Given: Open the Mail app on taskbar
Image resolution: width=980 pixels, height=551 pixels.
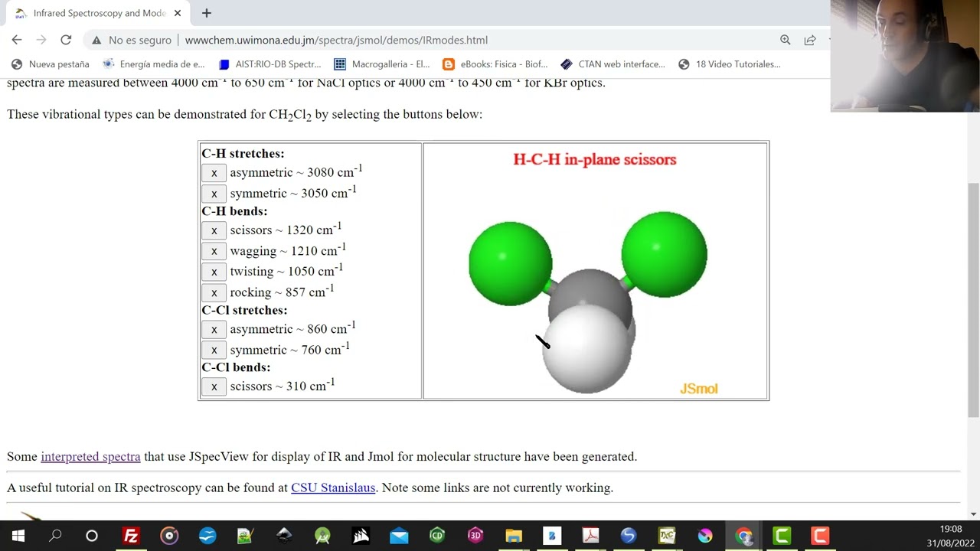Looking at the screenshot, I should click(x=399, y=536).
